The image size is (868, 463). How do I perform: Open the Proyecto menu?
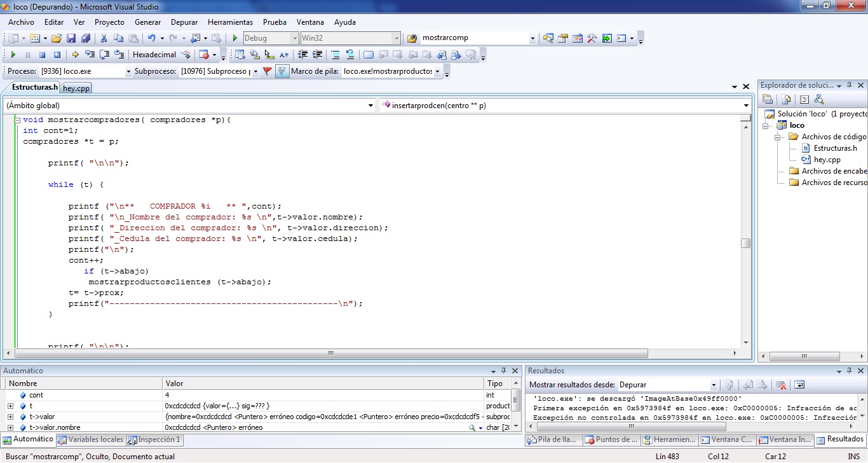109,22
